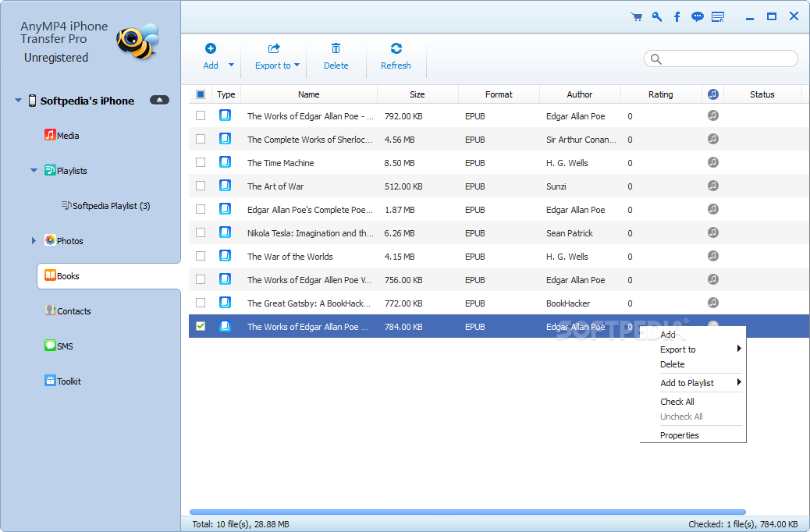Open the Facebook icon in title bar
Screen dimensions: 810x532
(x=677, y=17)
